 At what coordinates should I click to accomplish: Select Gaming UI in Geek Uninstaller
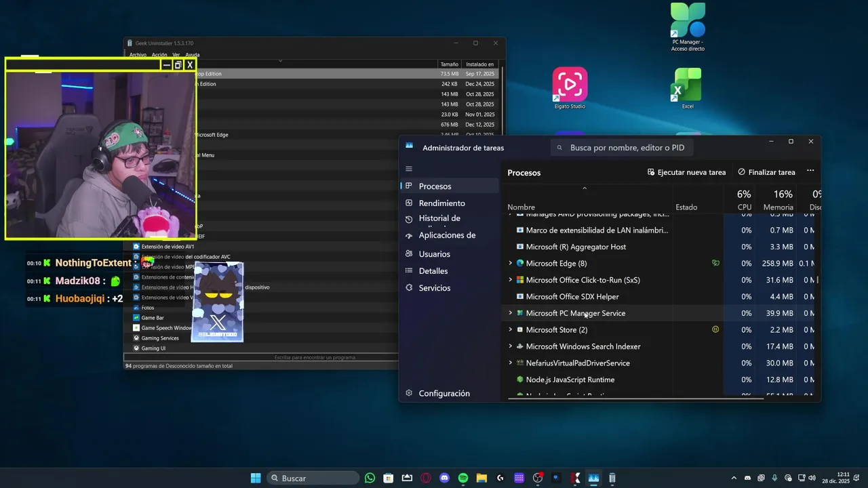153,348
